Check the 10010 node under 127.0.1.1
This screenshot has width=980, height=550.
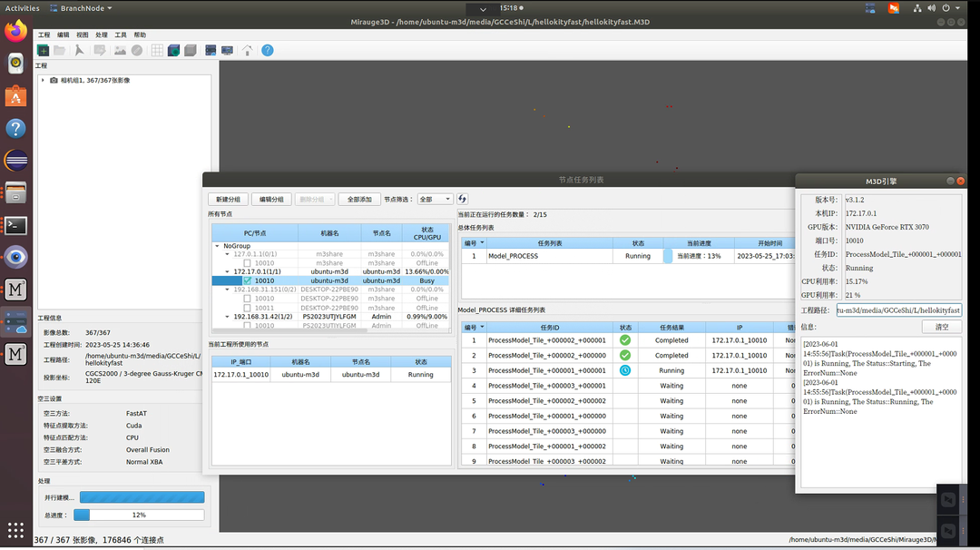[247, 263]
